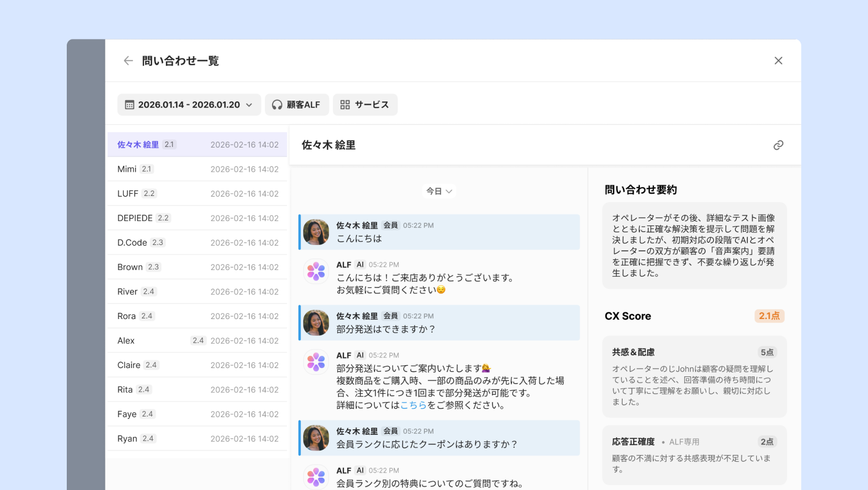
Task: Copy link icon next to 佐々木 絵里 header
Action: [x=778, y=145]
